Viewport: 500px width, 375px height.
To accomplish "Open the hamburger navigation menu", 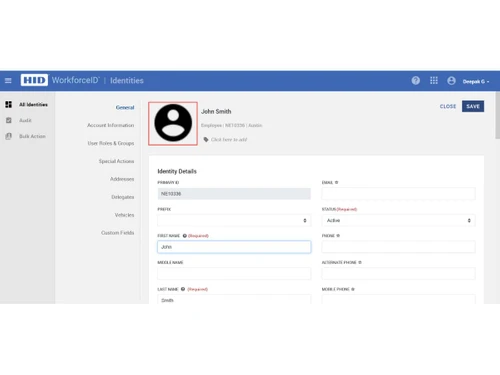I will pyautogui.click(x=8, y=80).
